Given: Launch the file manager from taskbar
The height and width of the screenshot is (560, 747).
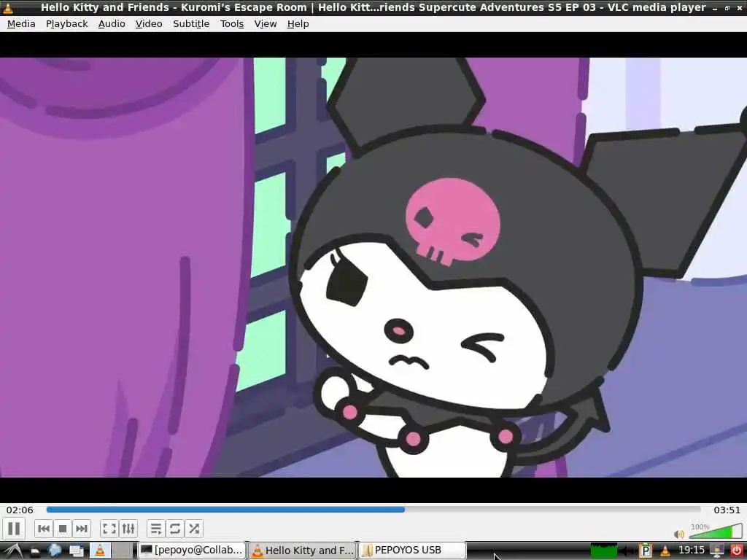Looking at the screenshot, I should click(35, 551).
